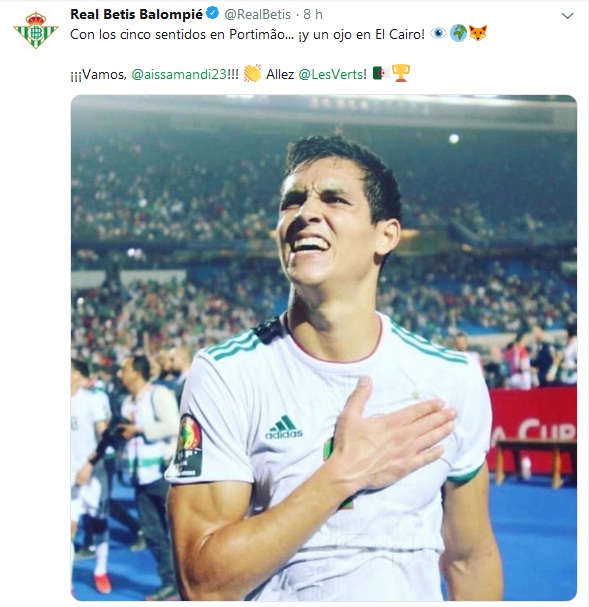
Task: Click the word Allez in the tweet
Action: [x=280, y=74]
